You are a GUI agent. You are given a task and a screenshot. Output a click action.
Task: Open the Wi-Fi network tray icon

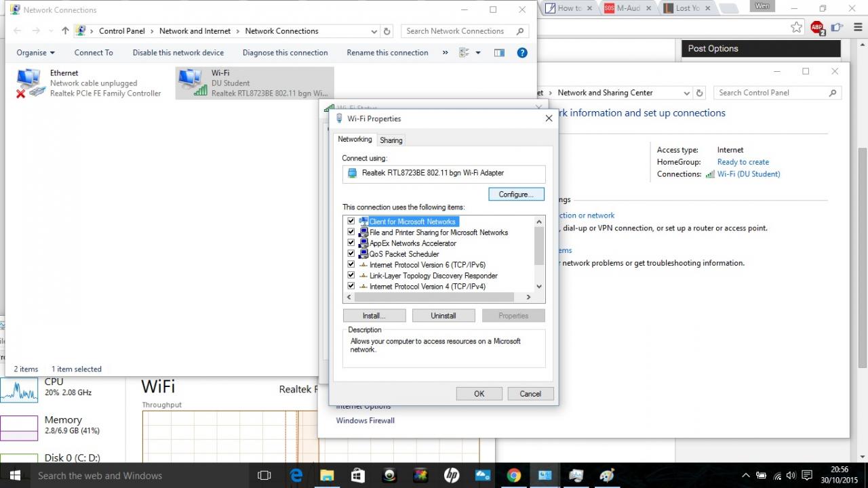777,476
